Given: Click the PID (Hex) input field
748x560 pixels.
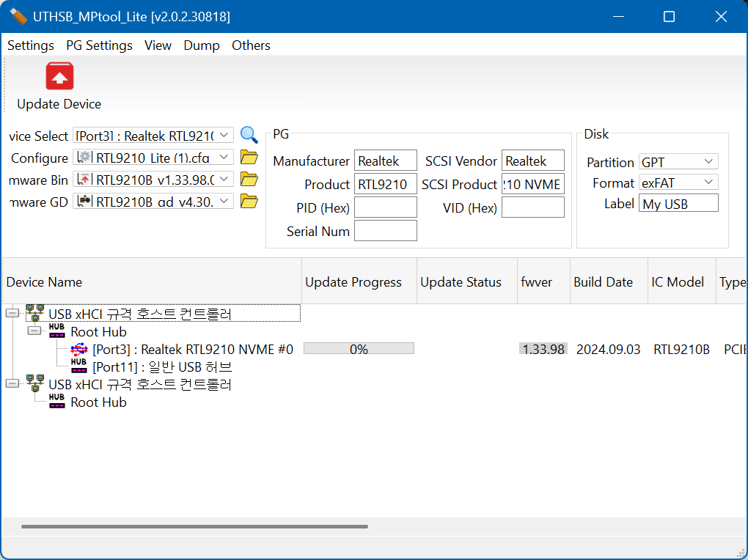Looking at the screenshot, I should [x=386, y=207].
